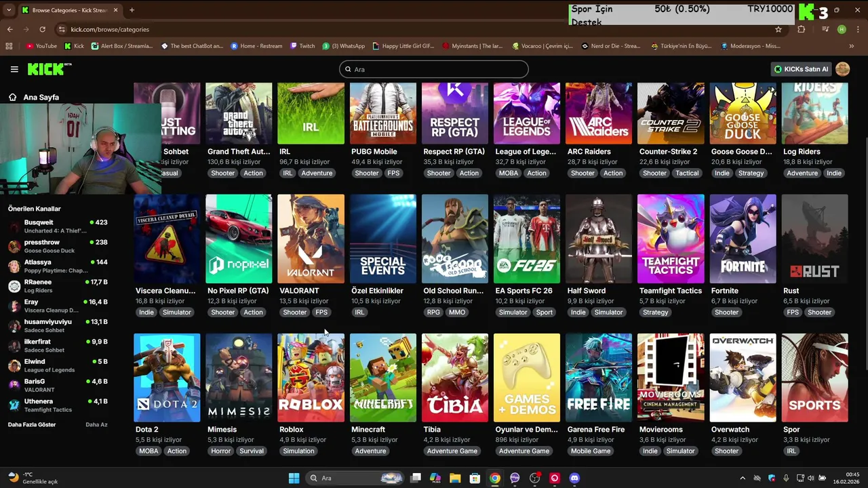Image resolution: width=868 pixels, height=488 pixels.
Task: Open the tab search dropdown arrow
Action: tap(9, 10)
